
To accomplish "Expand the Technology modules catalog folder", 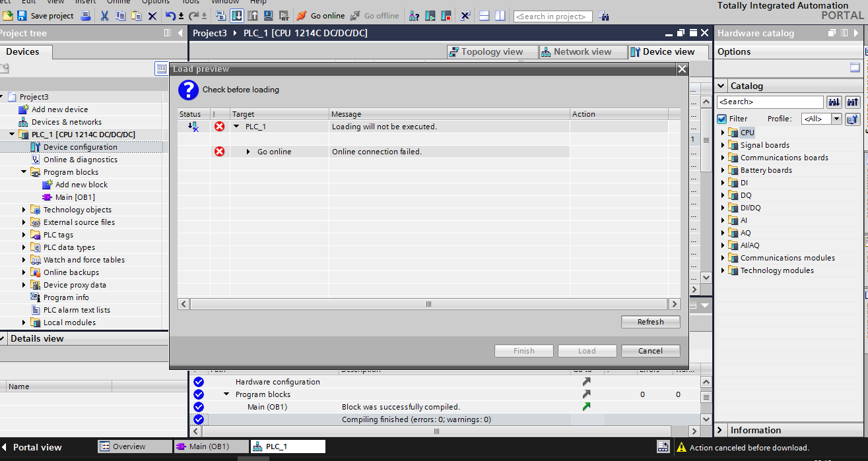I will [x=723, y=270].
